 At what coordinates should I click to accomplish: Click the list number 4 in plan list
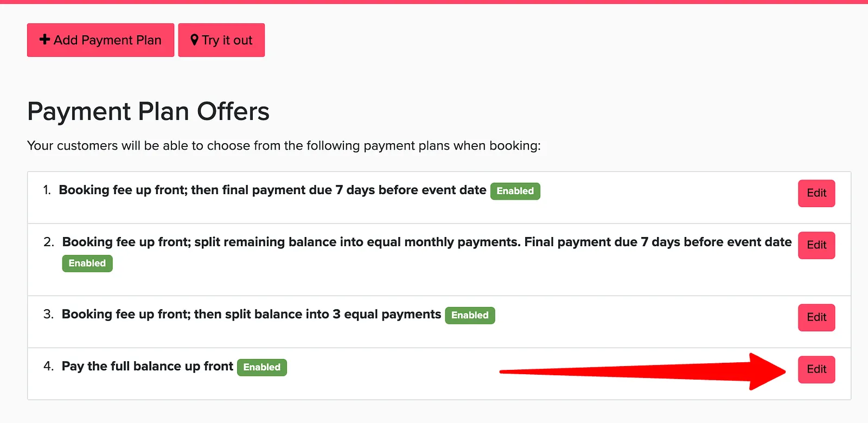pos(48,366)
